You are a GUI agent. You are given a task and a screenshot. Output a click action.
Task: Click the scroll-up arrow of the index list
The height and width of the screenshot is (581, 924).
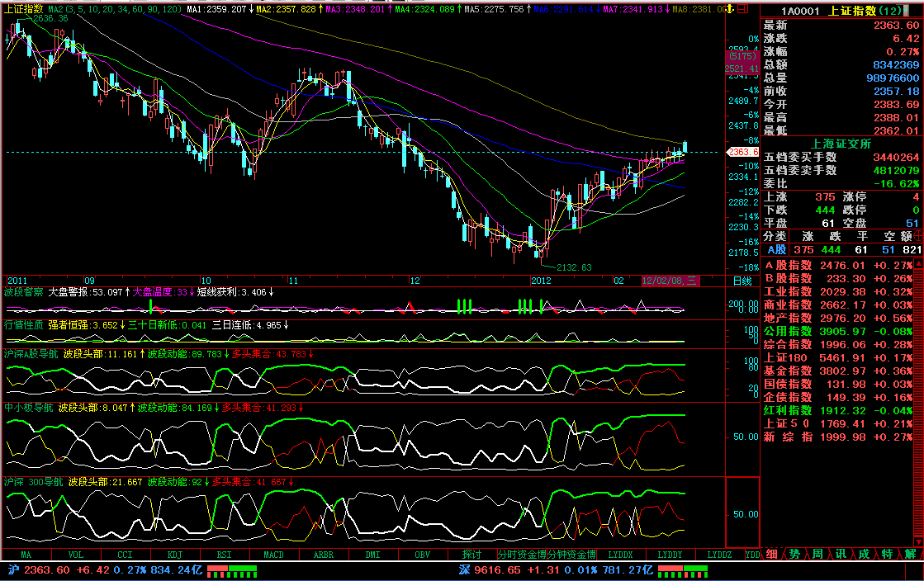918,263
